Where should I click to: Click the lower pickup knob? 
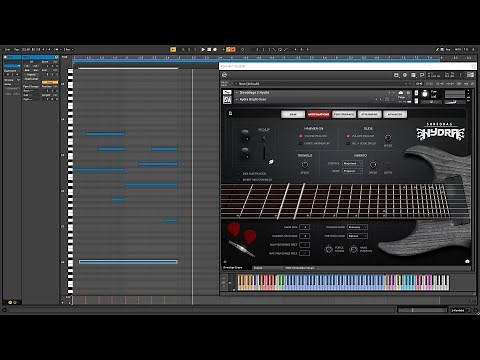pyautogui.click(x=245, y=153)
